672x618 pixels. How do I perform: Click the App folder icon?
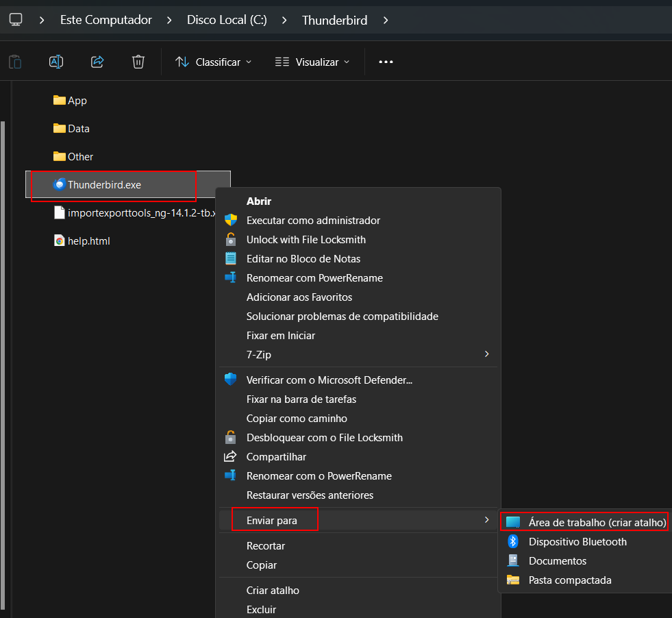tap(59, 100)
